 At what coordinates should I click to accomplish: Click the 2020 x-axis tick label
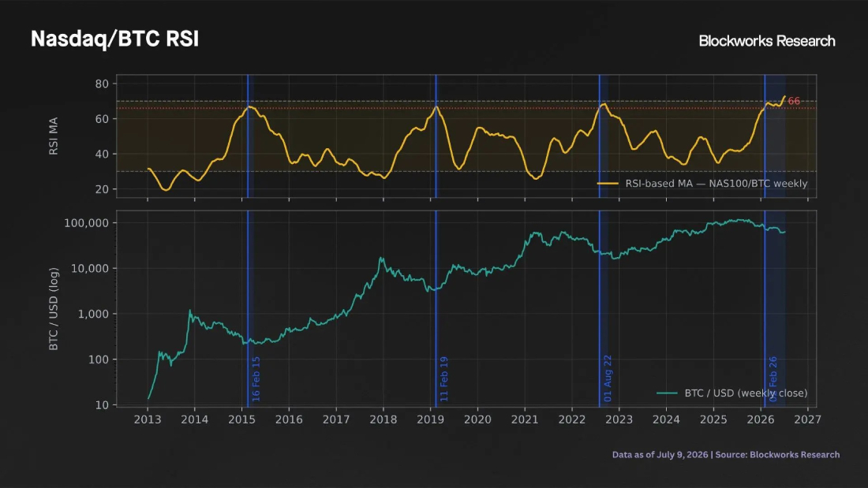coord(477,419)
